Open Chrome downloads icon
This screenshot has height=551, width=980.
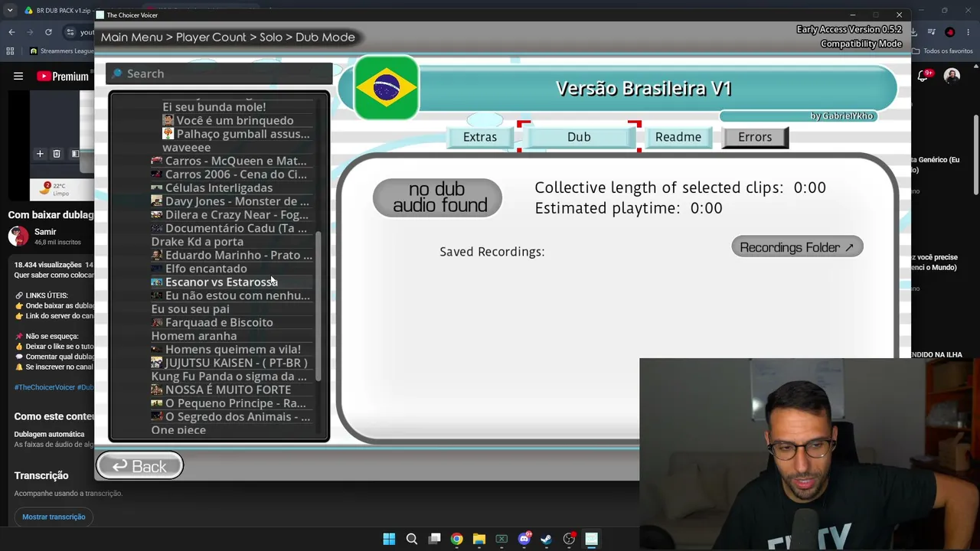click(x=913, y=32)
